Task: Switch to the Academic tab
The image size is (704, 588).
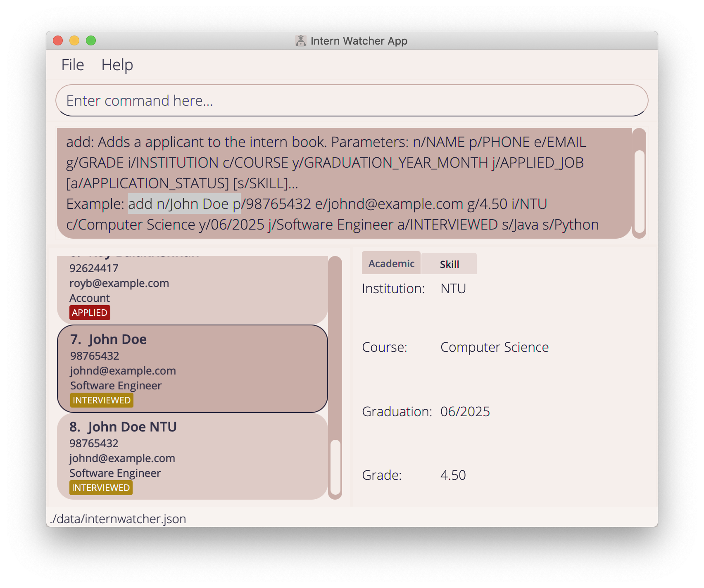Action: pos(391,263)
